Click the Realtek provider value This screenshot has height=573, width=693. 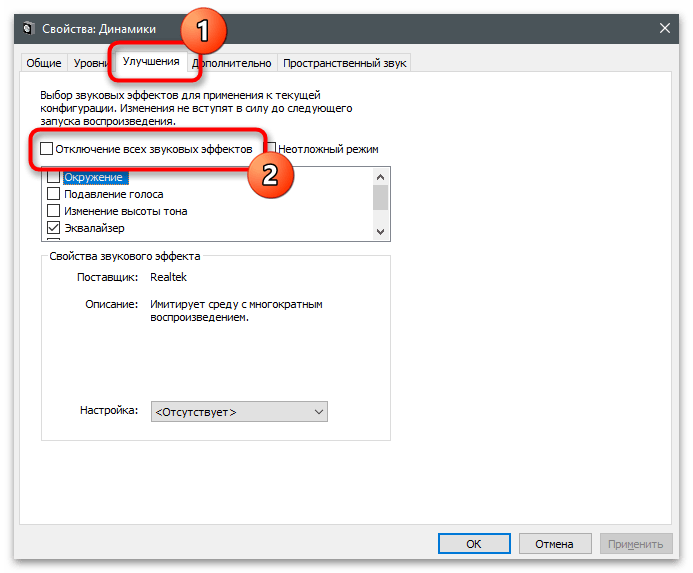(x=168, y=277)
